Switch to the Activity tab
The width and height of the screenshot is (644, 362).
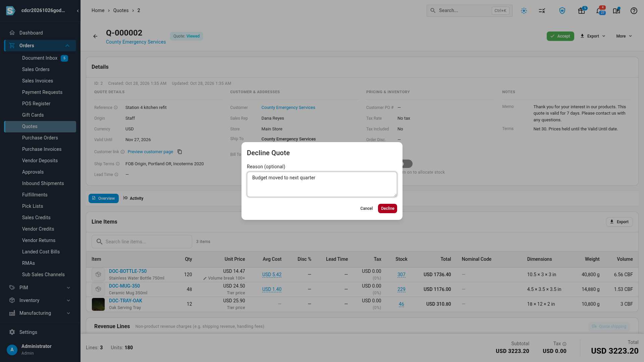[x=133, y=198]
